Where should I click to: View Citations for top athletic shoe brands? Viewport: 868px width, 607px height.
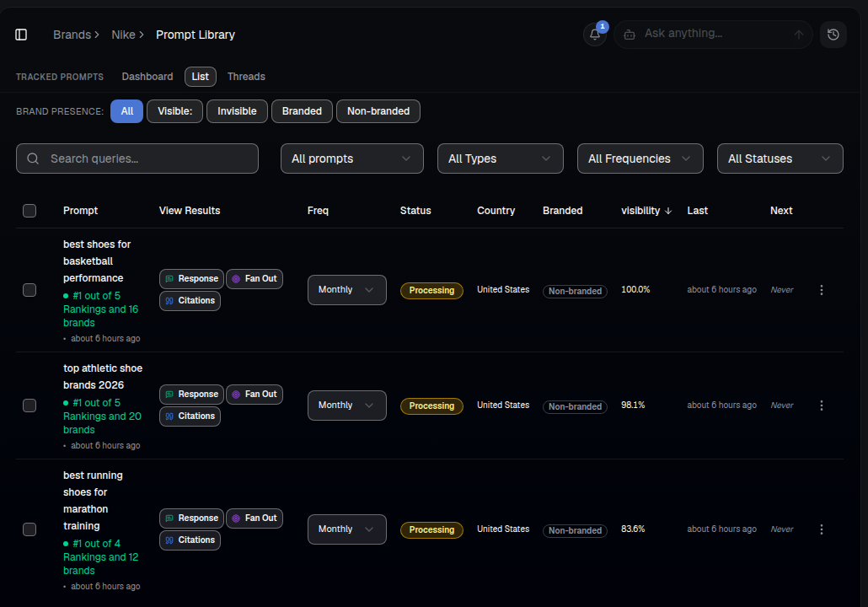tap(190, 416)
